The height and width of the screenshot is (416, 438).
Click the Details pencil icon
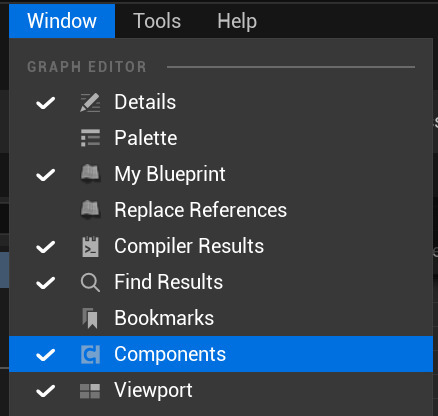(x=90, y=102)
